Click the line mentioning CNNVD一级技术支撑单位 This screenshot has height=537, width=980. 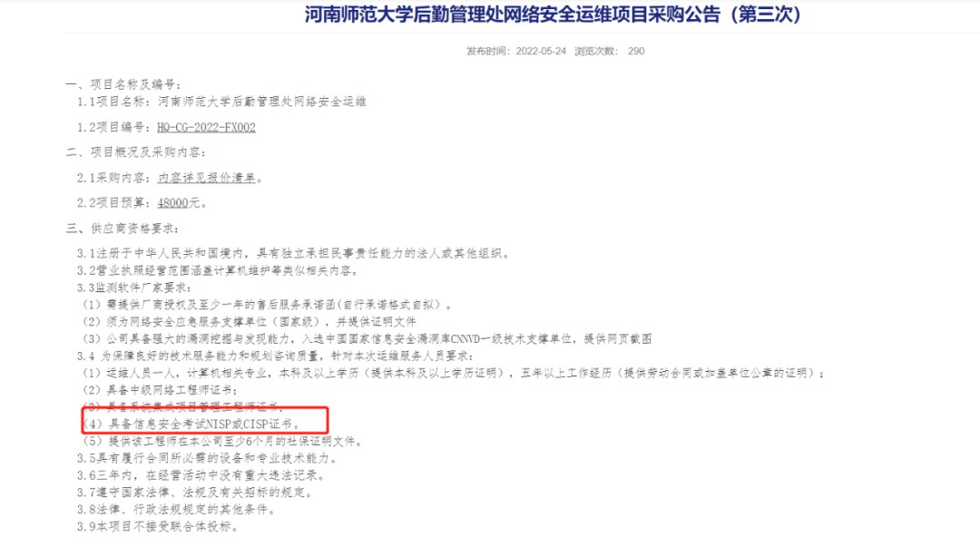click(x=367, y=338)
